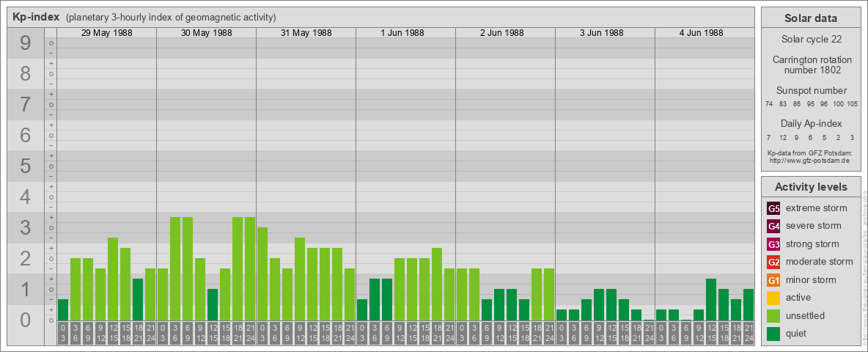Click the 'moderate storm' legend label
Image resolution: width=868 pixels, height=352 pixels.
820,262
